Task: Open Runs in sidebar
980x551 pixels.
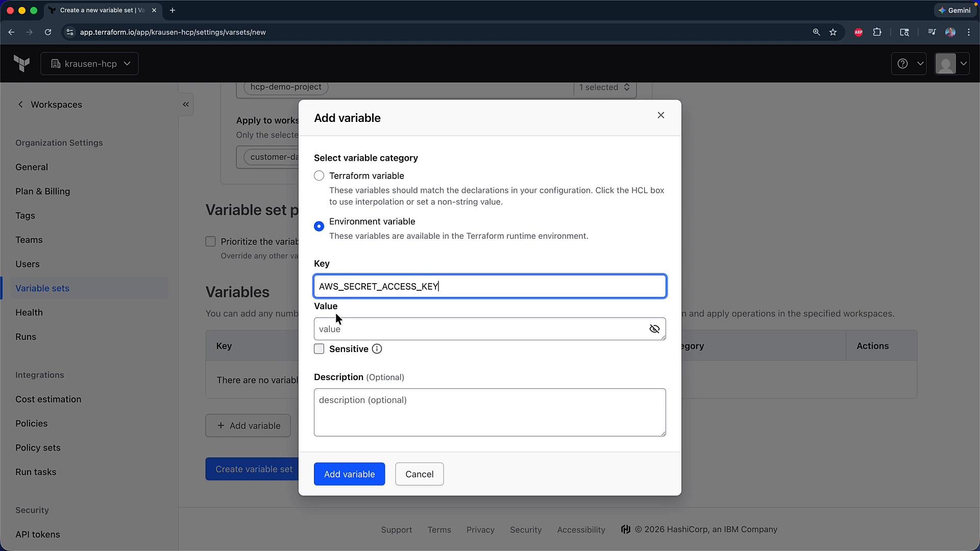Action: [26, 337]
